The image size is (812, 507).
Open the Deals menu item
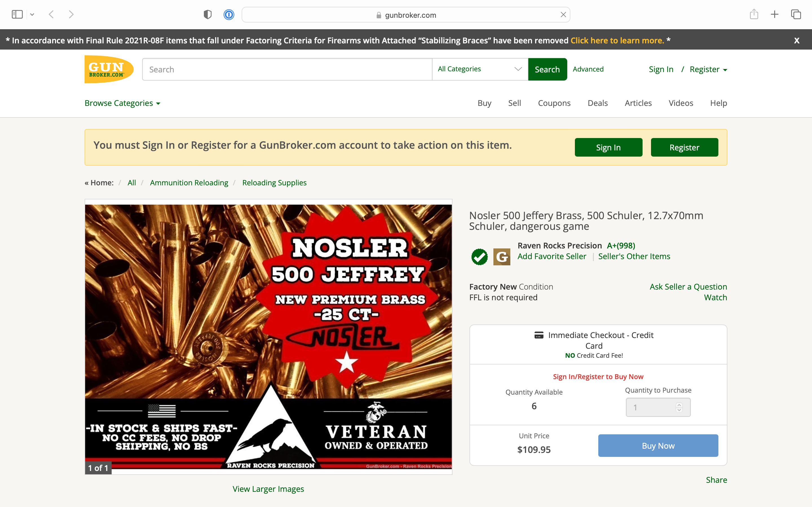click(x=598, y=103)
